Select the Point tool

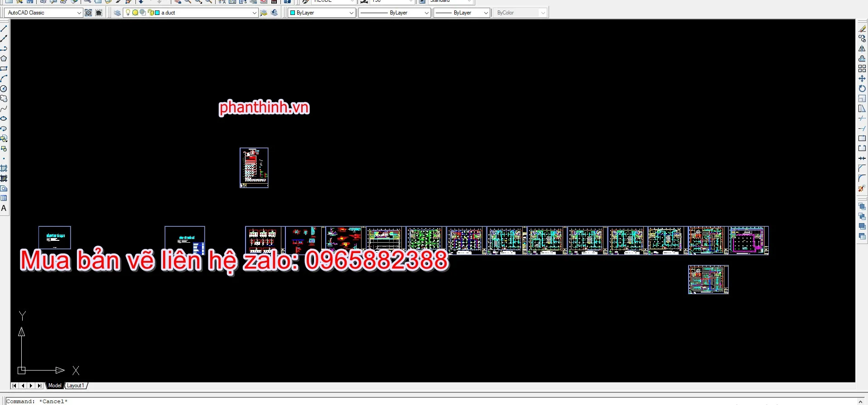pyautogui.click(x=4, y=158)
